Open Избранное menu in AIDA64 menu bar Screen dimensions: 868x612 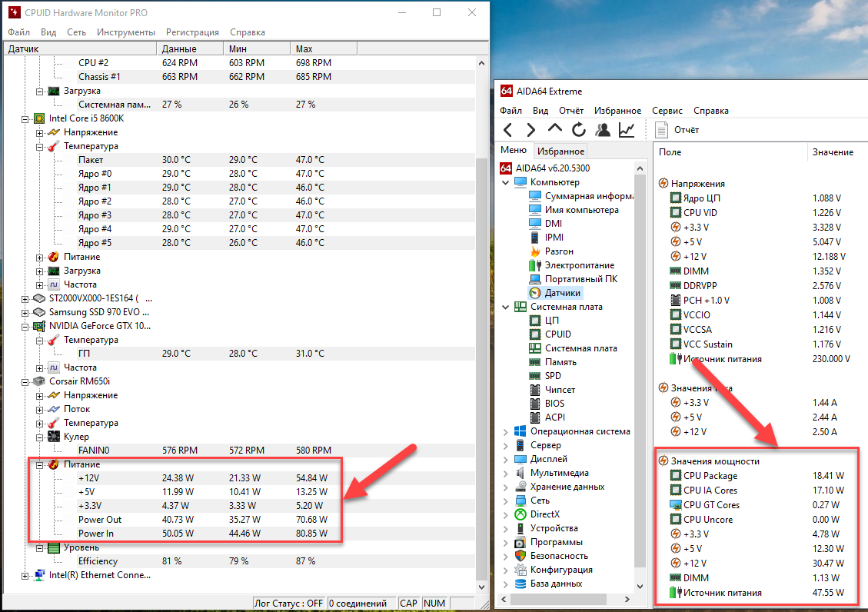[617, 111]
